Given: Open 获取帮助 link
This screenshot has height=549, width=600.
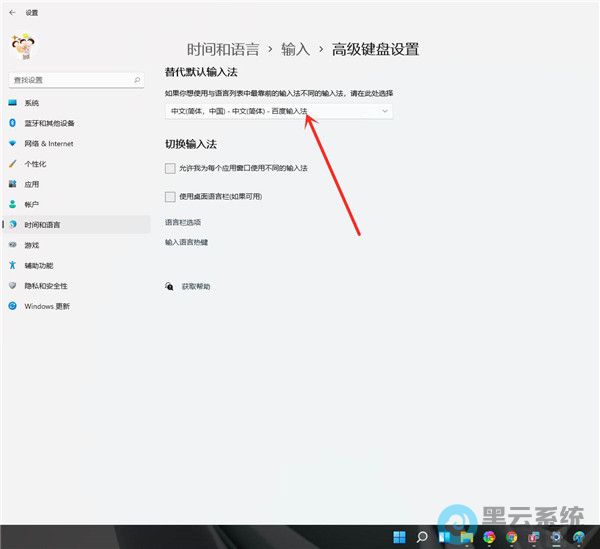Looking at the screenshot, I should (196, 286).
